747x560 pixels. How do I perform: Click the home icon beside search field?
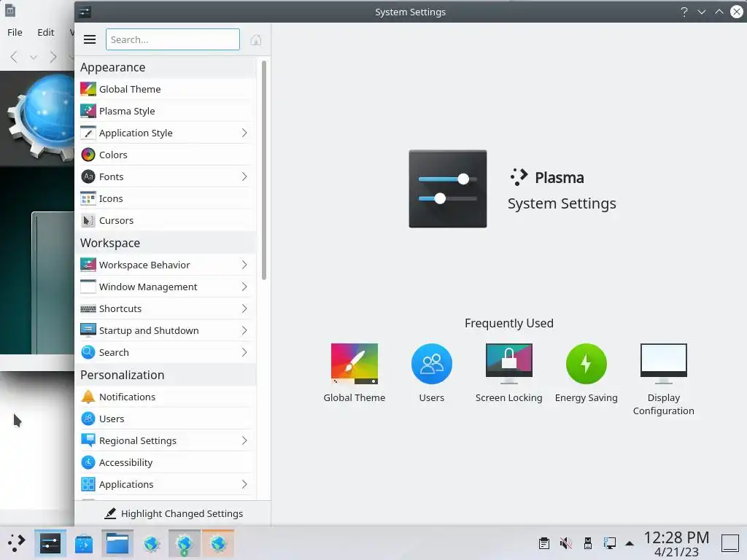coord(256,39)
